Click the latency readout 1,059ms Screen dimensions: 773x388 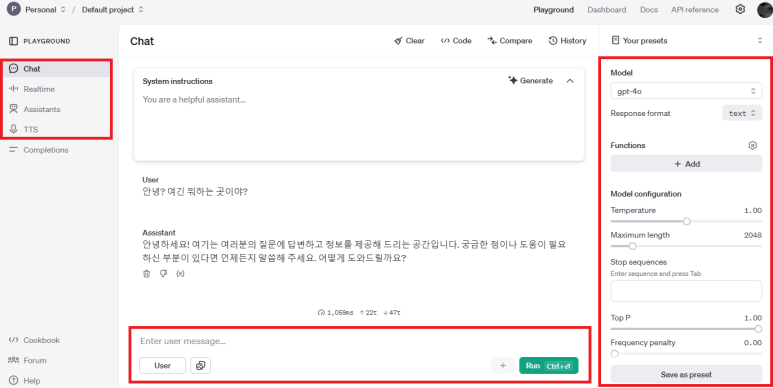336,313
